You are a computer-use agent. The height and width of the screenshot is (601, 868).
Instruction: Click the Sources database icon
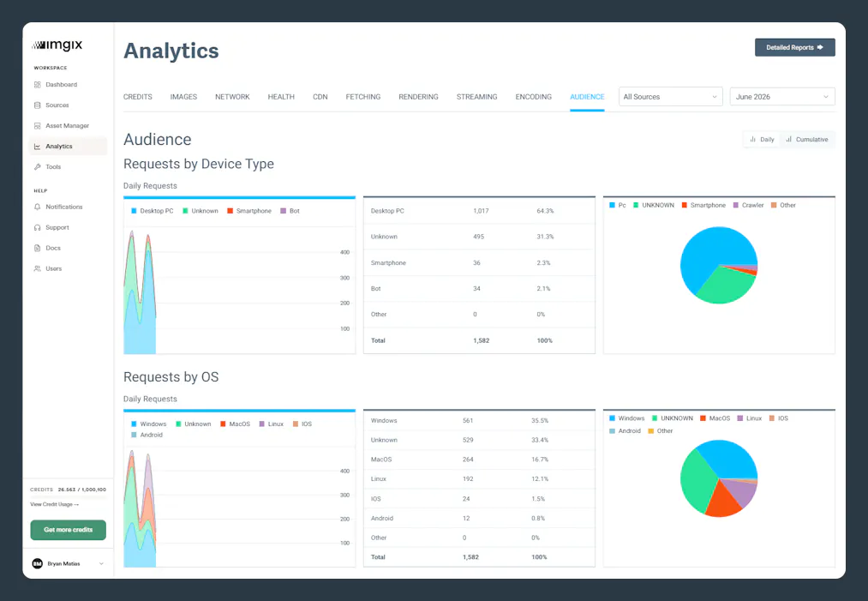click(x=37, y=105)
